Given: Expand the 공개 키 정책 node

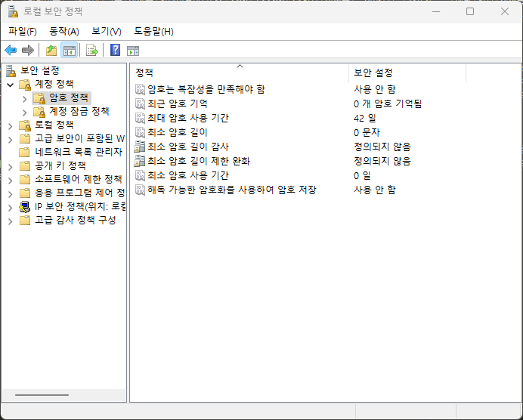Looking at the screenshot, I should pyautogui.click(x=11, y=167).
